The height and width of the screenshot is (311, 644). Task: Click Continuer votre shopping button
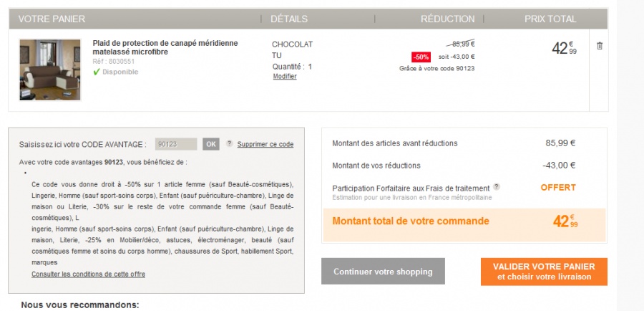[x=383, y=272]
